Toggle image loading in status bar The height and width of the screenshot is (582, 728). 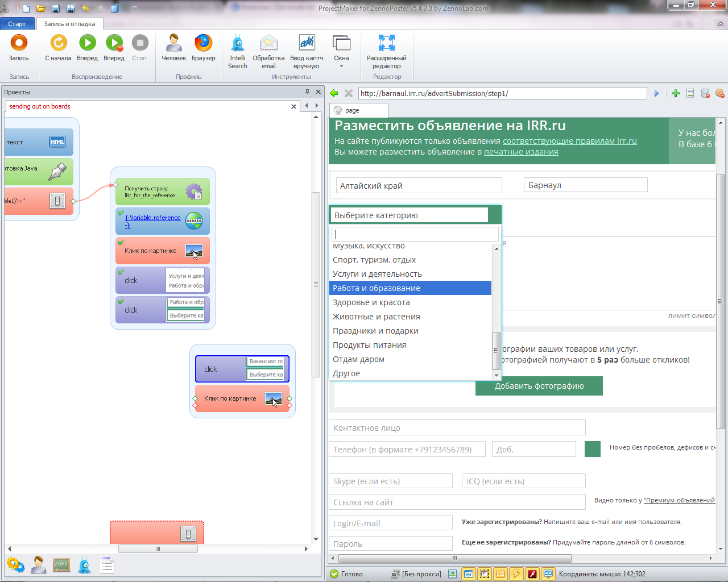(x=453, y=574)
